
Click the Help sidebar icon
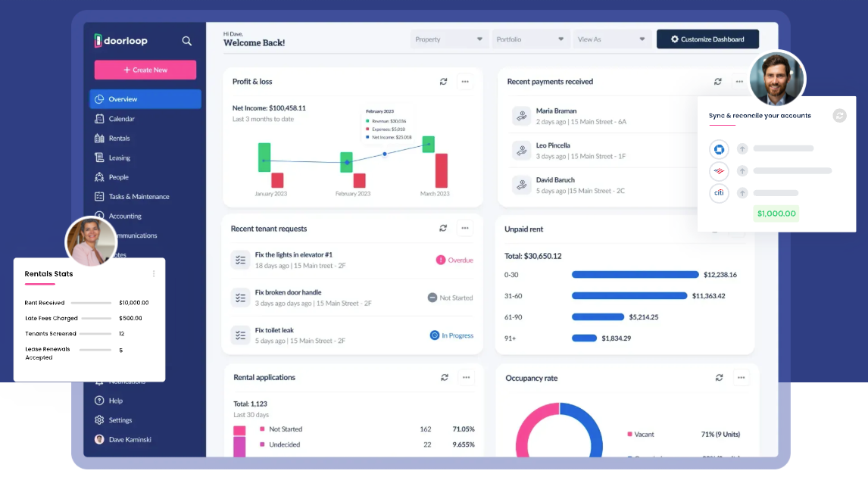click(x=101, y=401)
